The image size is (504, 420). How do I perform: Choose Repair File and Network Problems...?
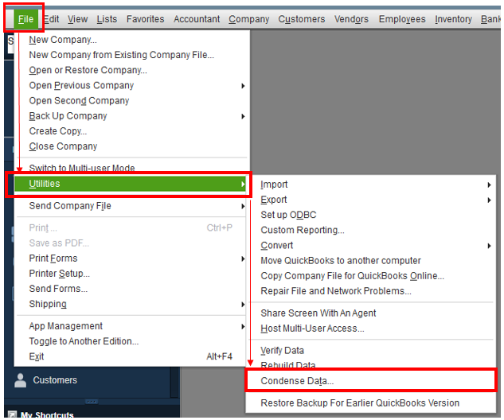371,291
